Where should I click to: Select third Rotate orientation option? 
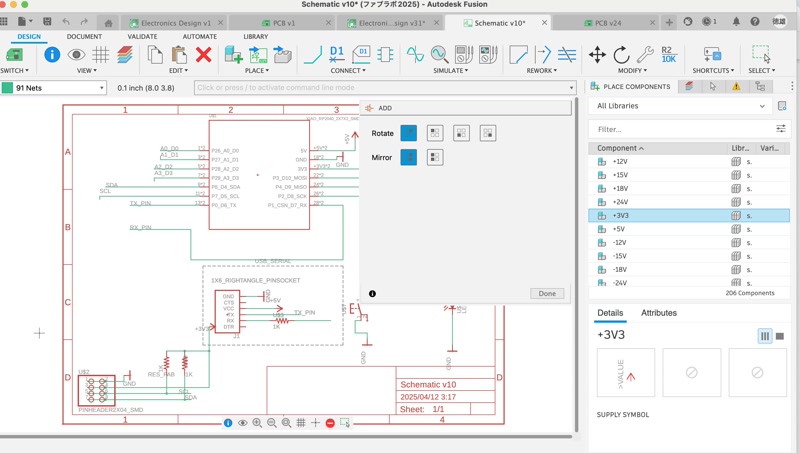pyautogui.click(x=461, y=133)
